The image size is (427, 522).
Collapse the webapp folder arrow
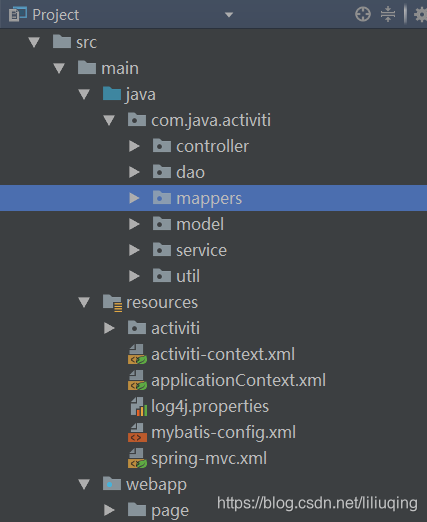tap(84, 484)
